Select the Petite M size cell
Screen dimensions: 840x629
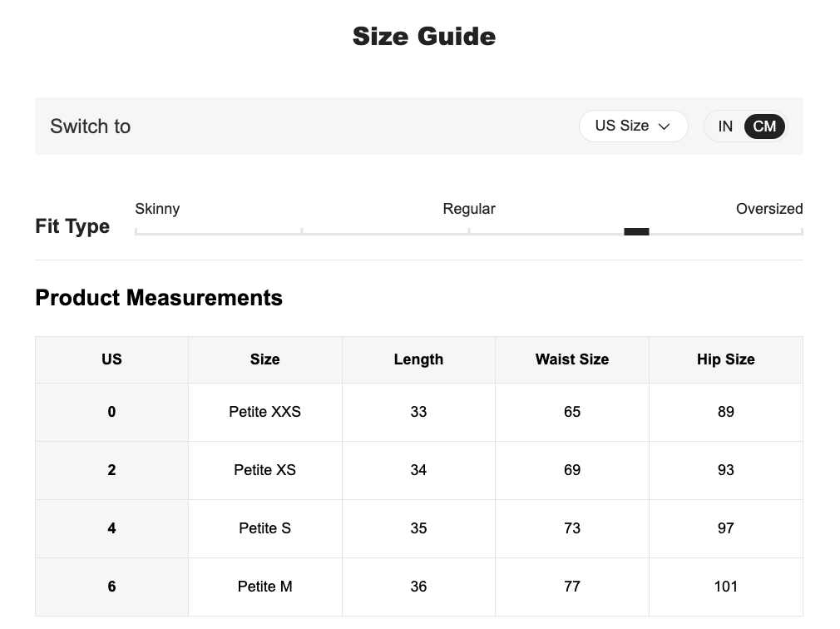click(264, 587)
